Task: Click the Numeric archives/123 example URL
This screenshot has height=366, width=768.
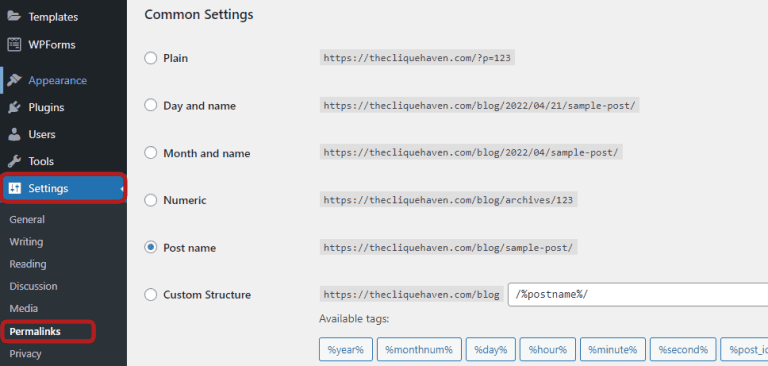Action: (x=448, y=200)
